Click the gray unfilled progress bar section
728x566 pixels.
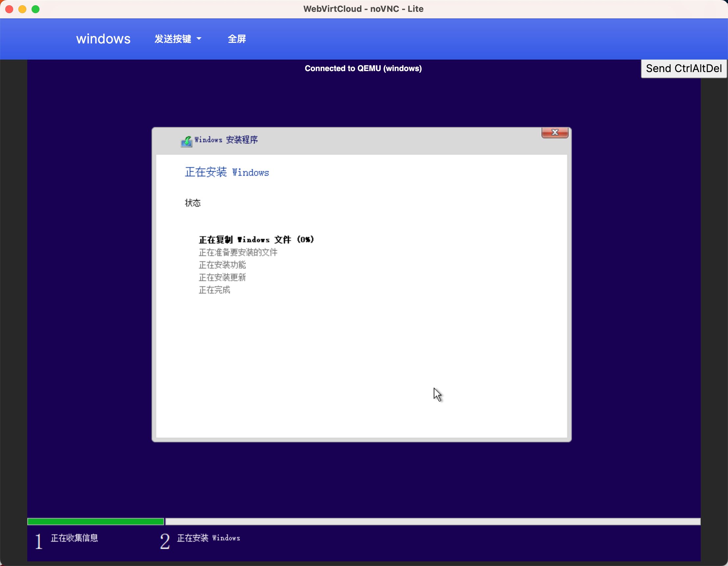[x=433, y=521]
